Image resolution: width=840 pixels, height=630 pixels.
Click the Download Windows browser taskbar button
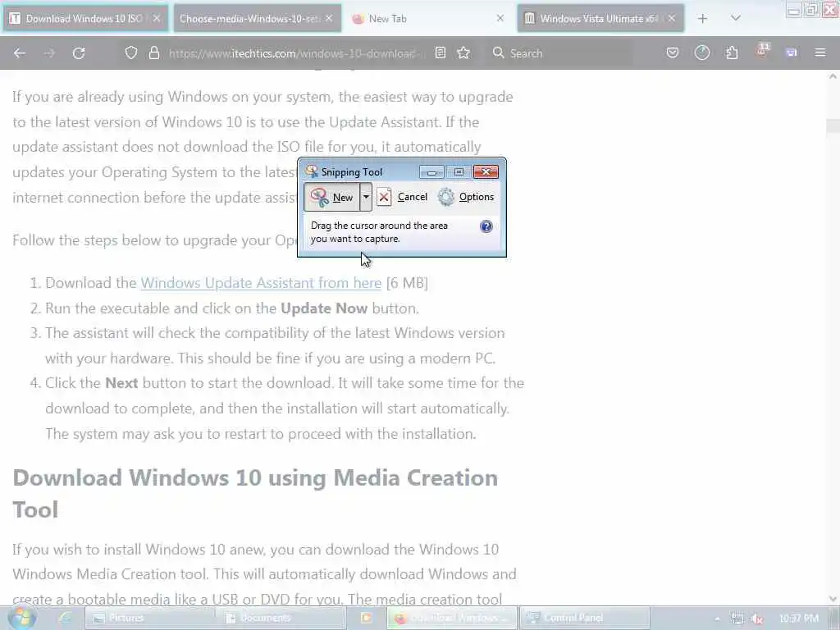(451, 619)
